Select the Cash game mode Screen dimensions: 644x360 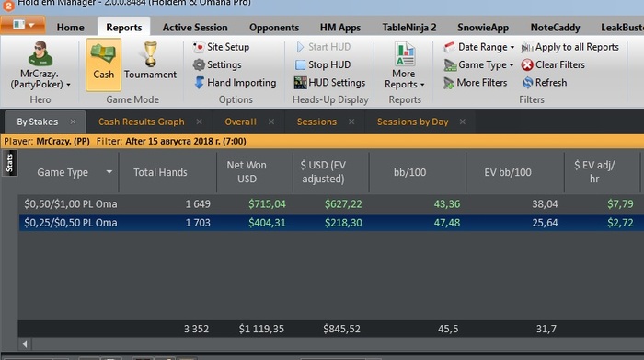103,64
